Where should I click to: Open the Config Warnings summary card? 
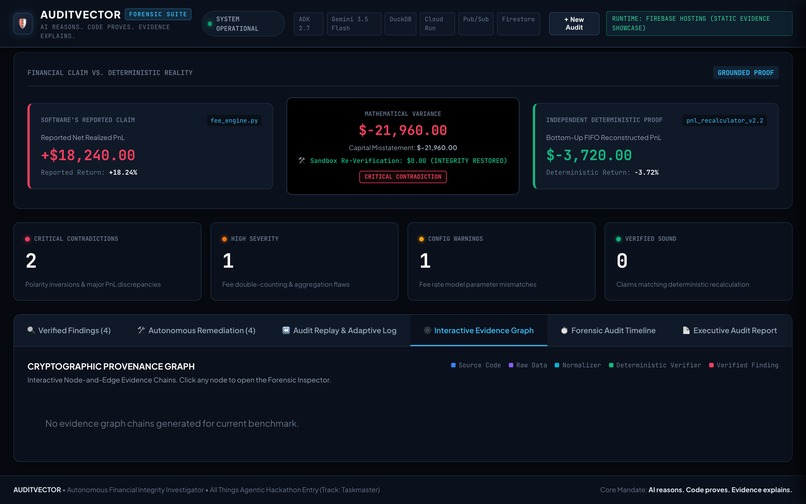coord(501,261)
